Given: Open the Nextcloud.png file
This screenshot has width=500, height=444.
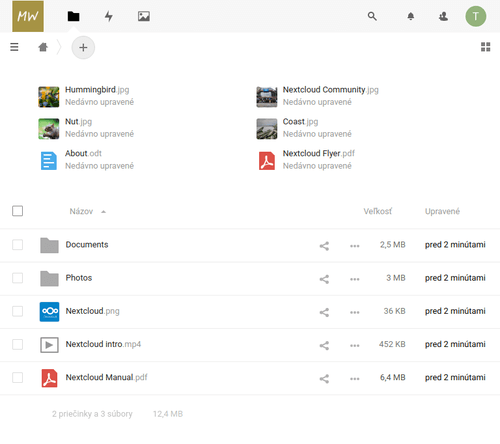Looking at the screenshot, I should click(92, 311).
